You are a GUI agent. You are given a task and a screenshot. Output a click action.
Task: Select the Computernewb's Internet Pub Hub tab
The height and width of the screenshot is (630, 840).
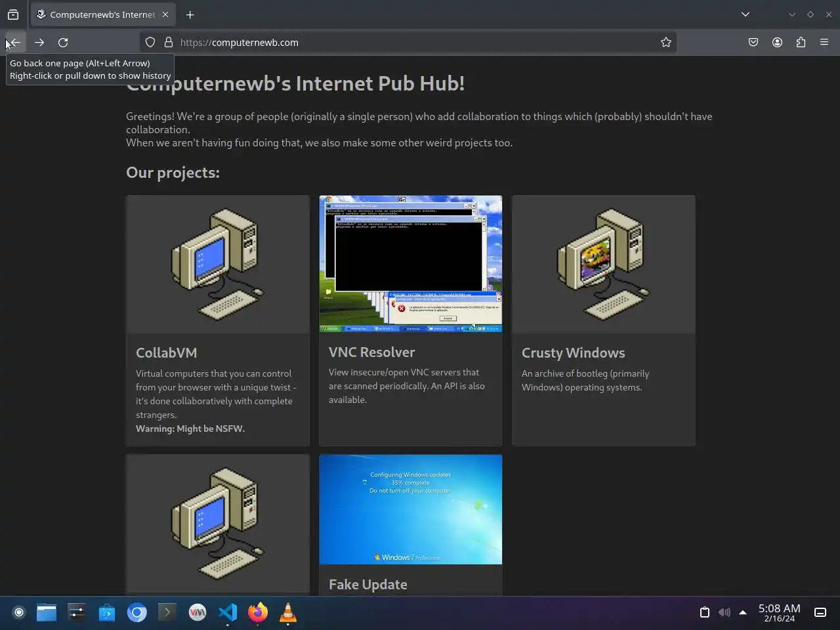point(102,14)
